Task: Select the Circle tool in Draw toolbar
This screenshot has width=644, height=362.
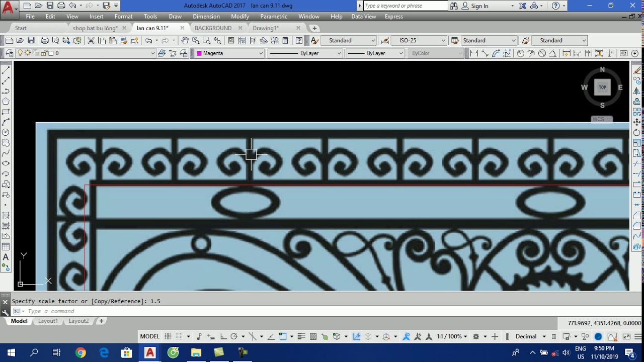Action: (6, 132)
